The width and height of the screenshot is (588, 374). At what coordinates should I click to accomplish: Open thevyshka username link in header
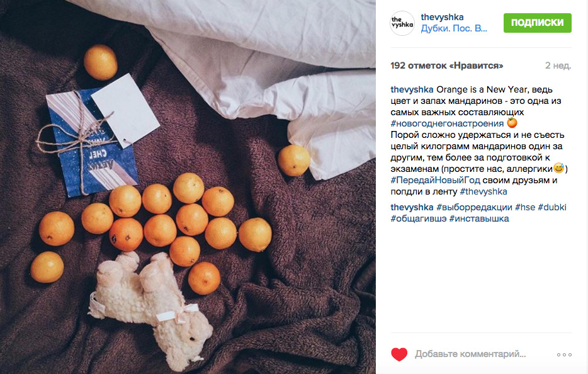click(442, 17)
